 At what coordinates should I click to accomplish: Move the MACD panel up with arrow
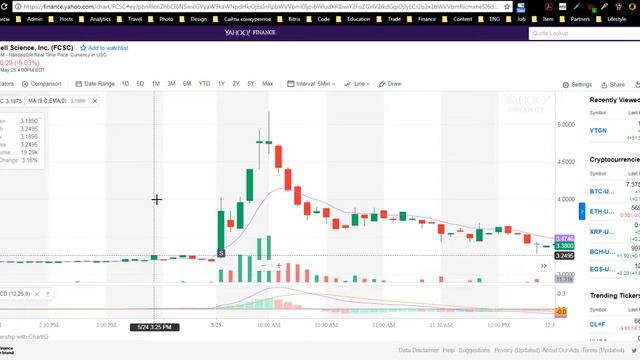[47, 294]
